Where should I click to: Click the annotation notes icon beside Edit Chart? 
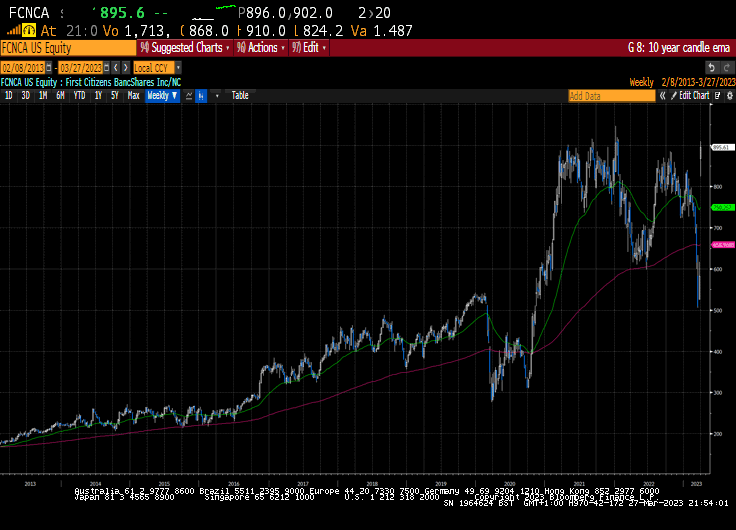click(x=717, y=96)
